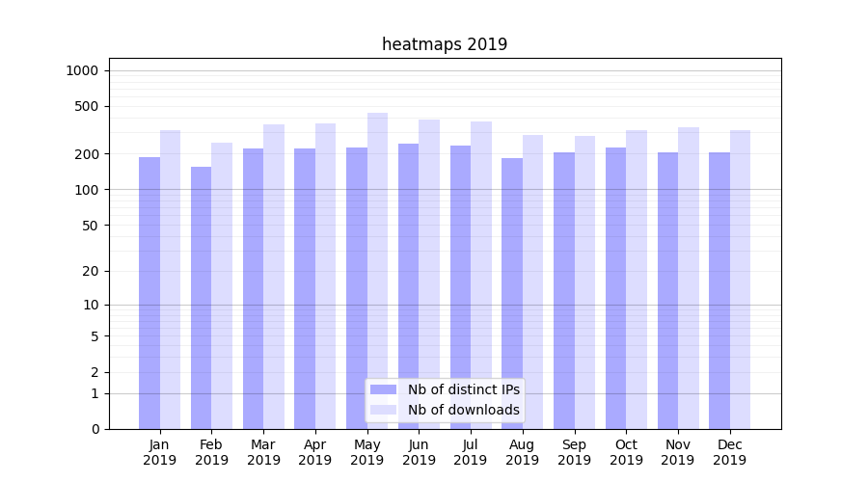Click the 'Dec 2019' x-axis label
Screen dimensions: 868x482
[729, 452]
